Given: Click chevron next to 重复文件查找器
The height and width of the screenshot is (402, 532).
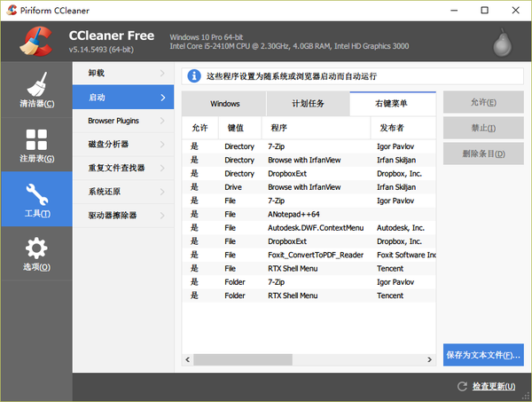Looking at the screenshot, I should tap(162, 168).
